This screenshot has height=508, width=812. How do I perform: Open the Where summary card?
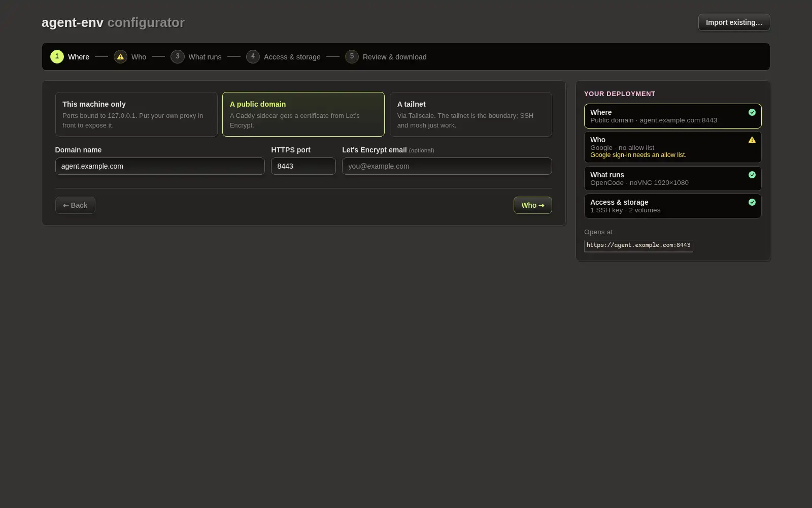click(672, 116)
